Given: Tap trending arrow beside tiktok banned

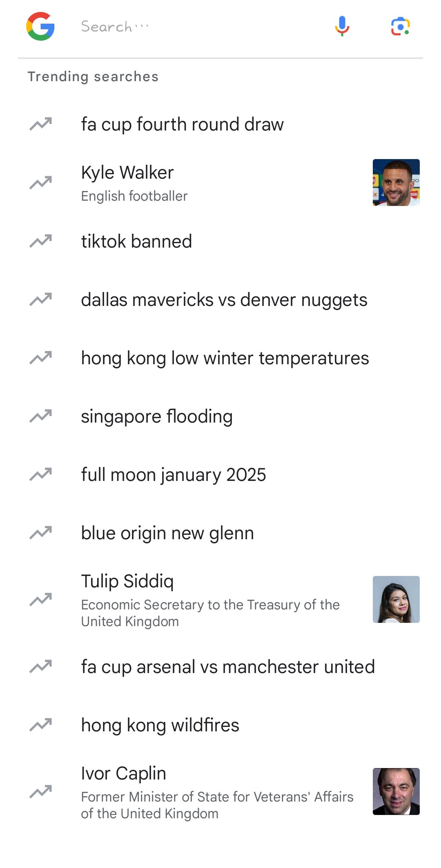Looking at the screenshot, I should click(x=41, y=241).
